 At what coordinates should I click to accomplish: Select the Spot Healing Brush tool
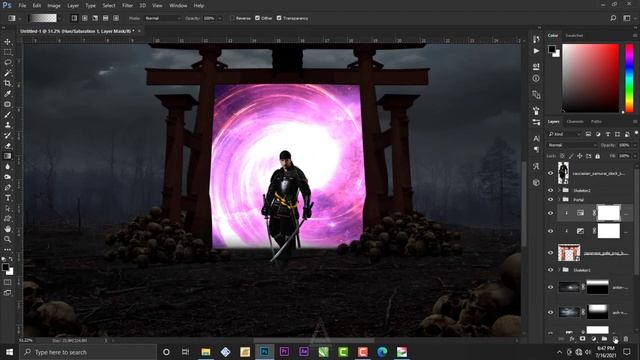[x=7, y=104]
